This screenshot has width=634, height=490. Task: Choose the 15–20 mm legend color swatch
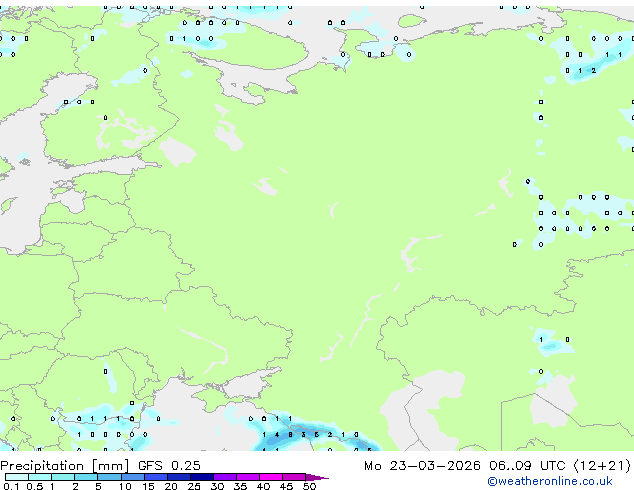[157, 477]
